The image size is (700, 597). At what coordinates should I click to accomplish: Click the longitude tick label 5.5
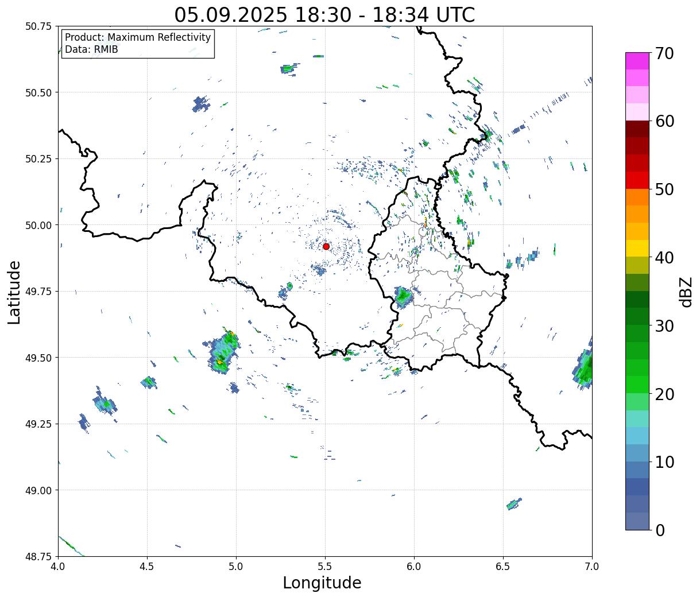(x=325, y=567)
